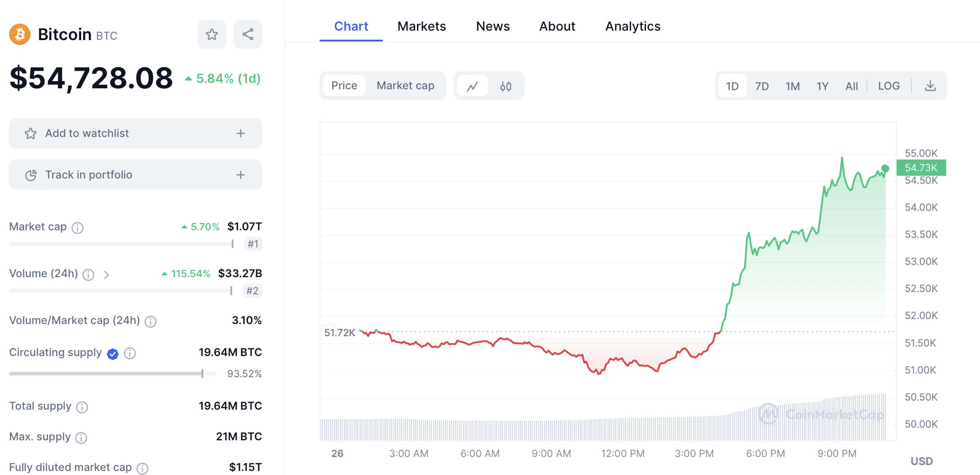Select the 7D time range

(x=762, y=86)
